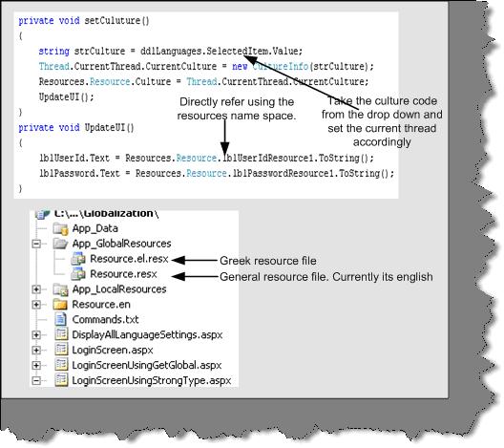The height and width of the screenshot is (448, 504).
Task: Select Commands.txt in the tree
Action: tap(105, 320)
